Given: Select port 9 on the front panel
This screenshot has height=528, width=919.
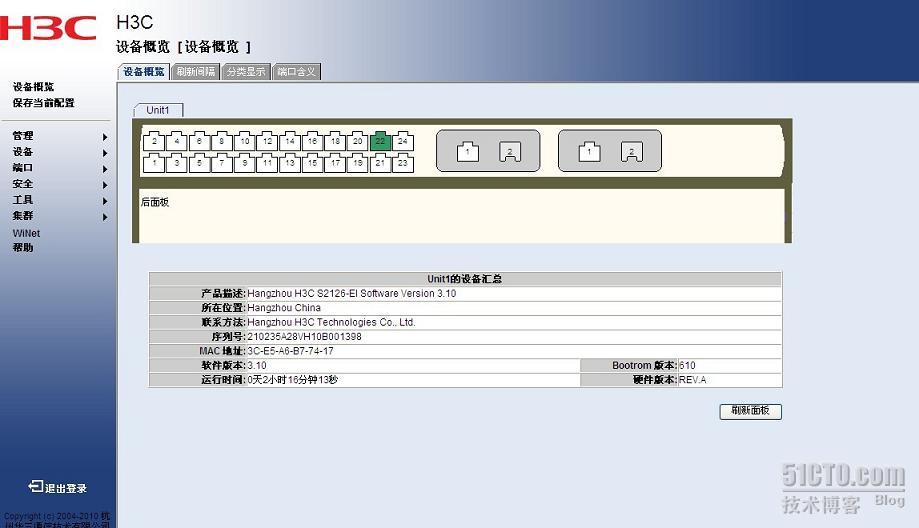Looking at the screenshot, I should 244,163.
